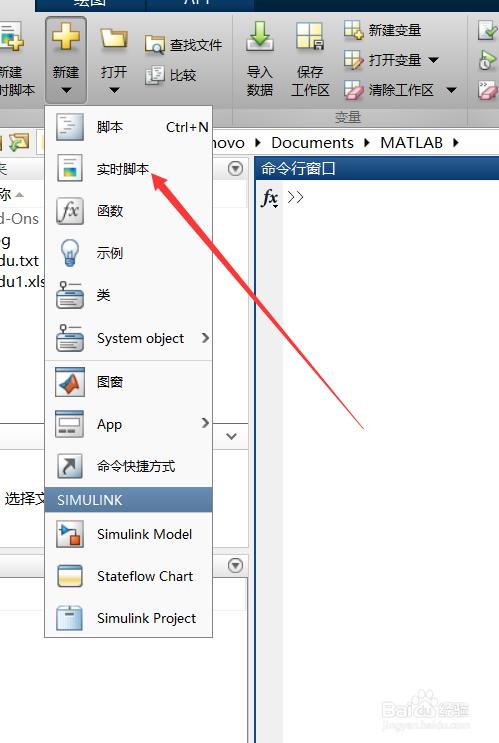Click the Simulink Model icon
This screenshot has width=499, height=743.
point(70,534)
